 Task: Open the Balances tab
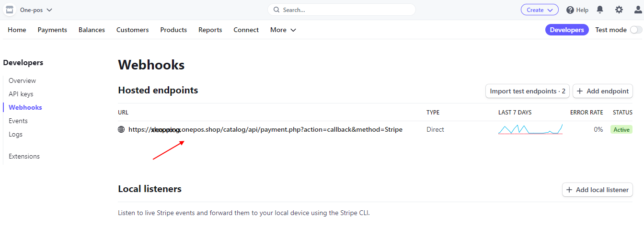92,30
